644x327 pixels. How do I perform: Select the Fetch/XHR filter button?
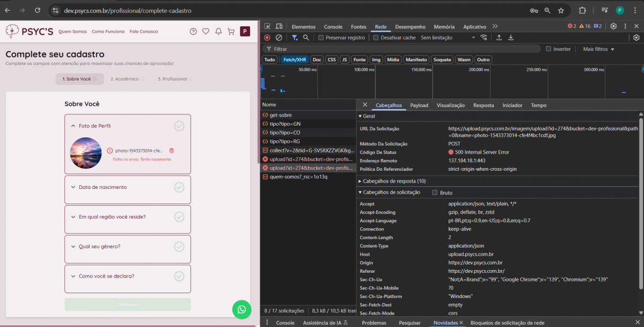pos(295,60)
